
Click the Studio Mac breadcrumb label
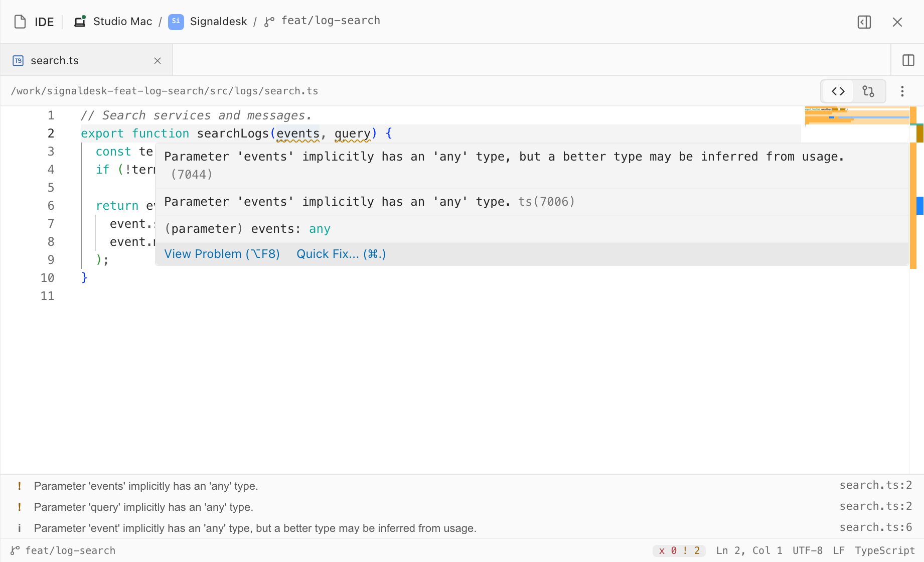(x=122, y=21)
